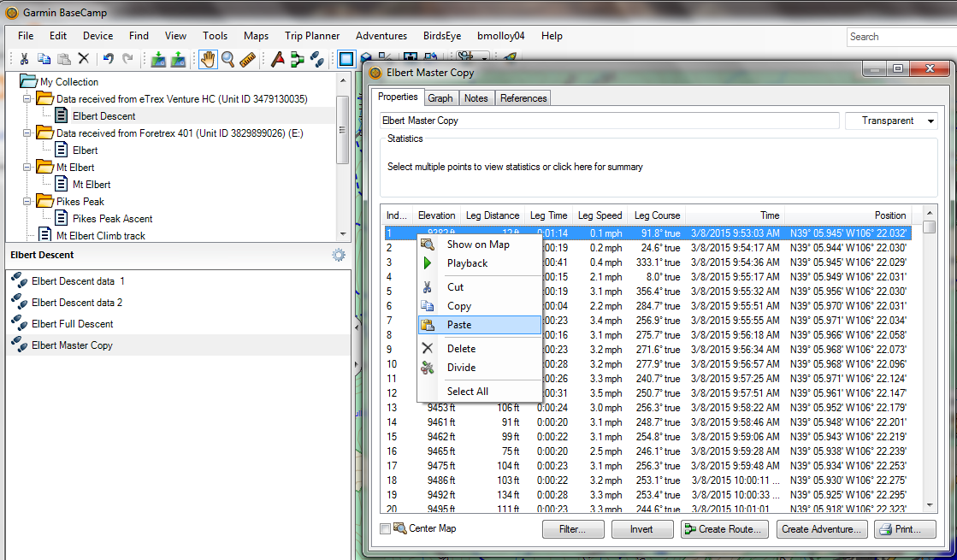
Task: Open the gear options for Elbert Descent list
Action: [339, 255]
